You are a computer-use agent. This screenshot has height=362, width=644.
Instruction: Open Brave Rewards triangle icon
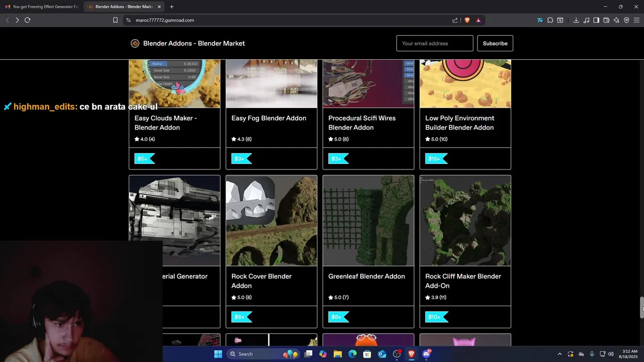point(478,20)
